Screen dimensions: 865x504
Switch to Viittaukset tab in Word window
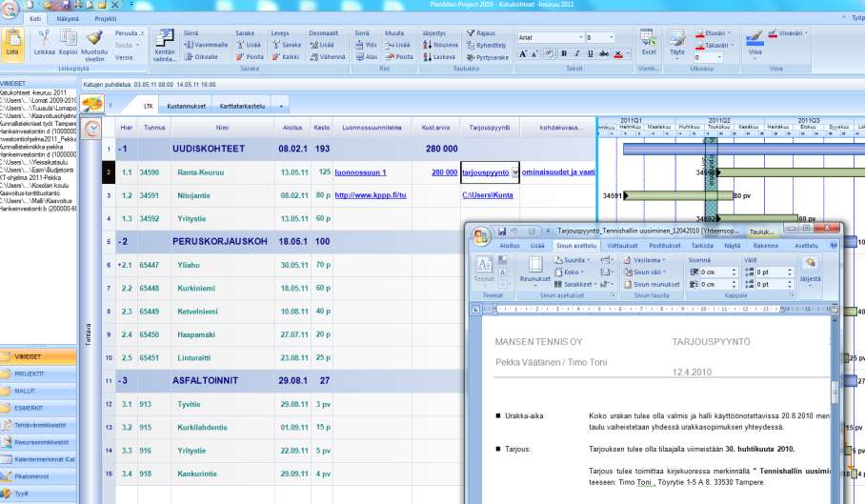(x=622, y=246)
